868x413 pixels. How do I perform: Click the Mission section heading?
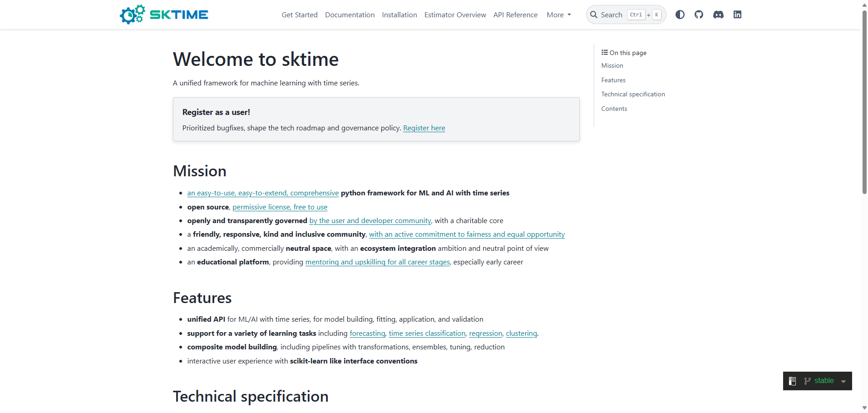click(x=200, y=171)
